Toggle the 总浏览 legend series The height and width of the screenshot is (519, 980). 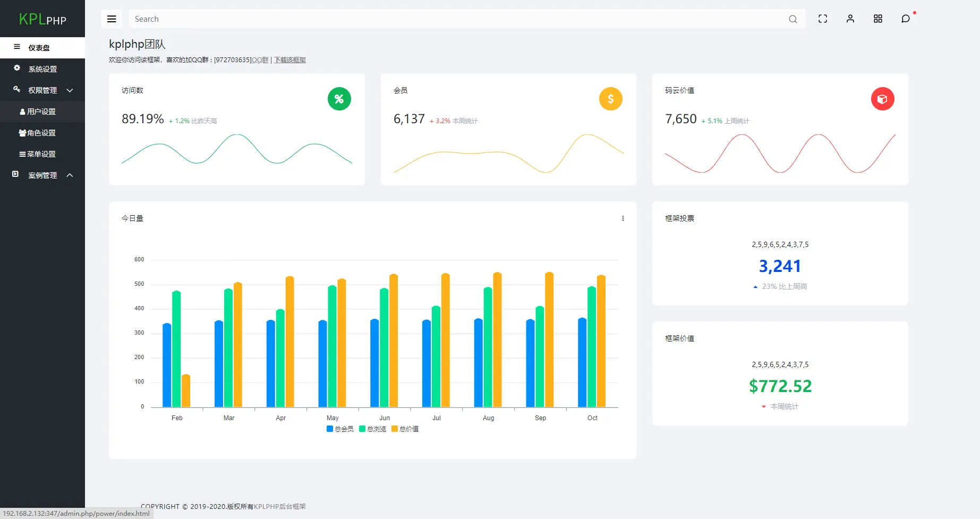(373, 429)
